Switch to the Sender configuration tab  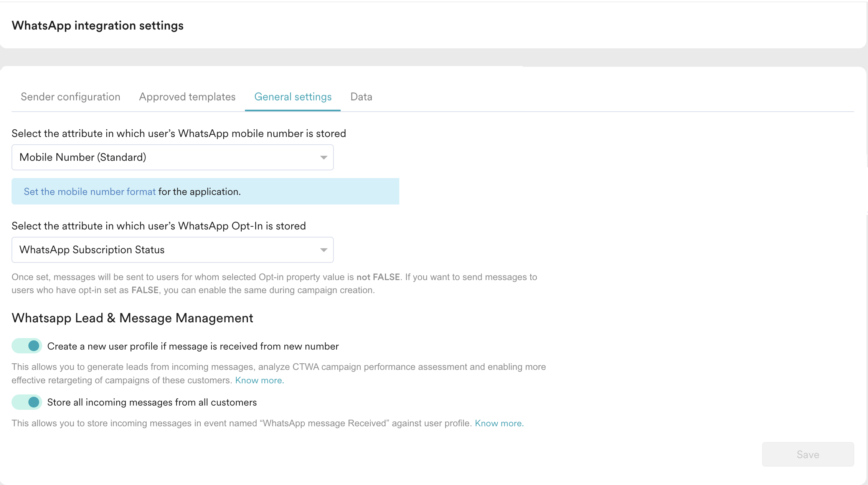tap(71, 97)
